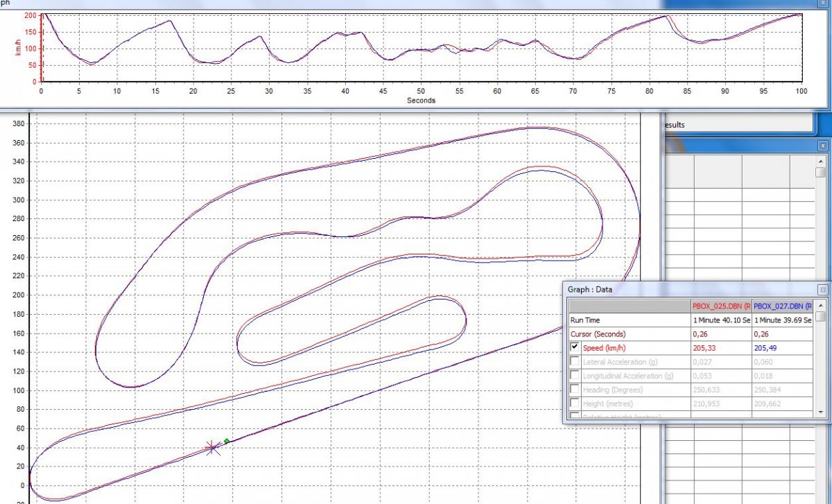Click the Cursor (Seconds) row label
Image resolution: width=832 pixels, height=504 pixels.
[598, 334]
